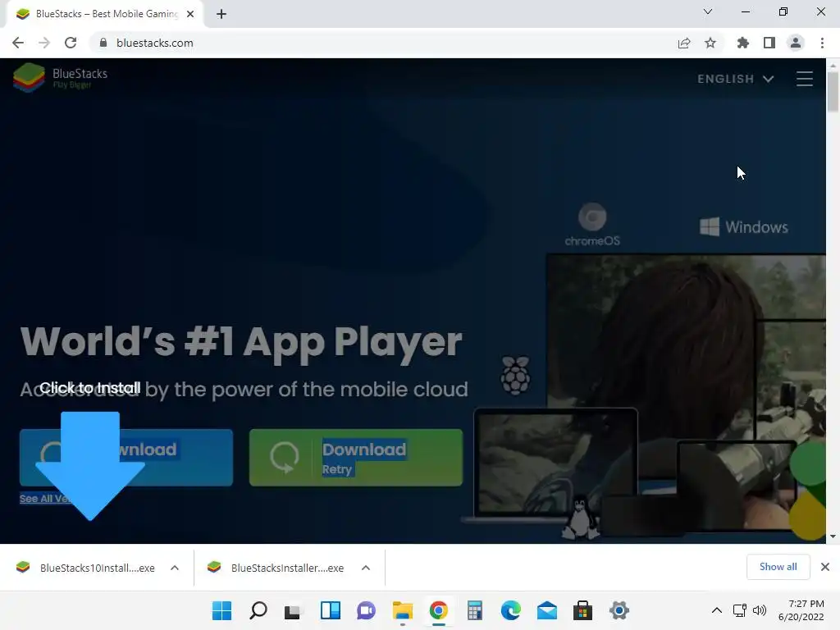Viewport: 840px width, 630px height.
Task: Go back to the previous page
Action: (x=18, y=43)
